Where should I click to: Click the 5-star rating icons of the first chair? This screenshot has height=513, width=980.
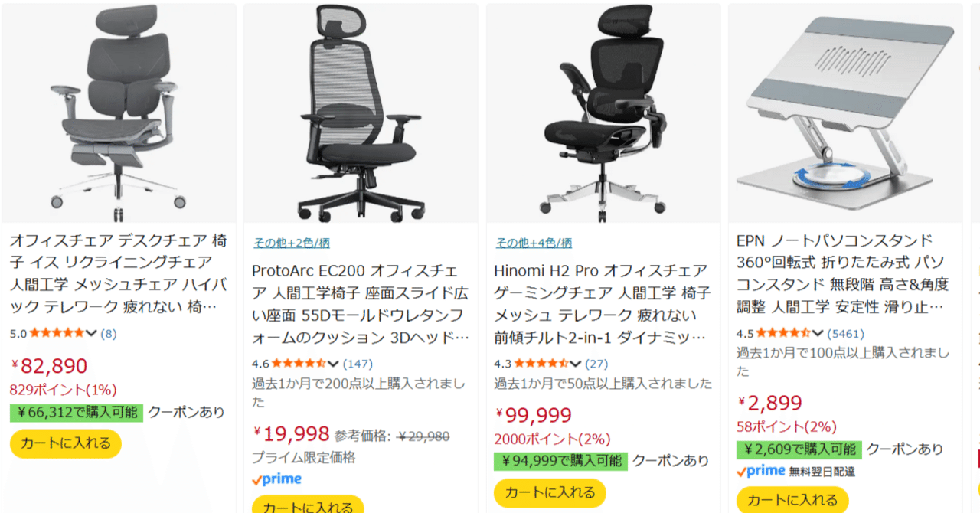(58, 333)
